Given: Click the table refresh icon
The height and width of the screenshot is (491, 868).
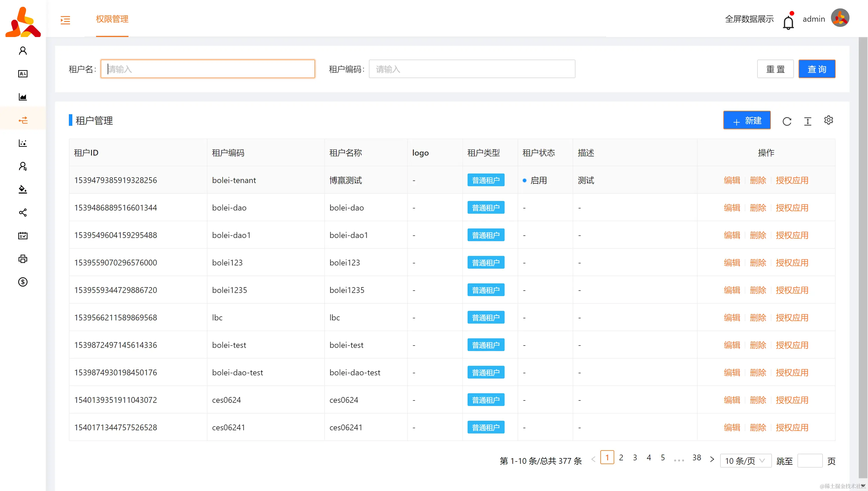Looking at the screenshot, I should click(x=787, y=121).
